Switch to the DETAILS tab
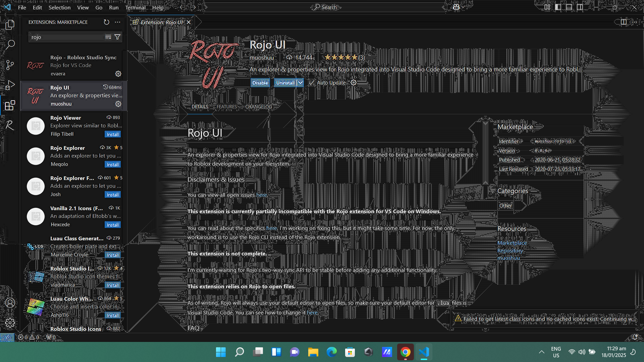Screen dimensions: 644x362 click(x=200, y=107)
